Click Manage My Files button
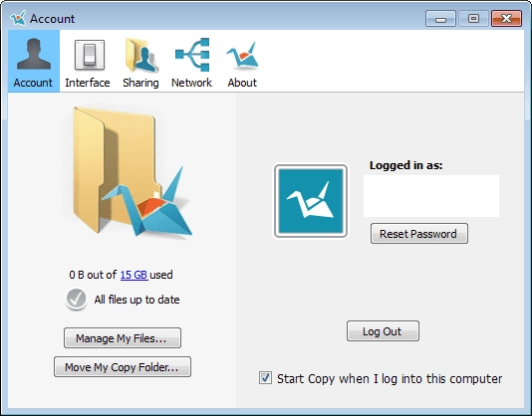This screenshot has width=532, height=416. pyautogui.click(x=123, y=338)
